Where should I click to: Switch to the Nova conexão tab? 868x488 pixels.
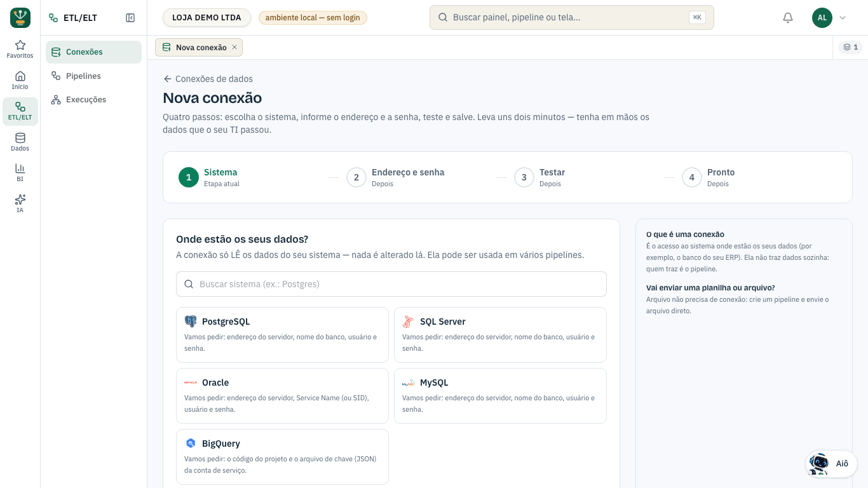[199, 47]
